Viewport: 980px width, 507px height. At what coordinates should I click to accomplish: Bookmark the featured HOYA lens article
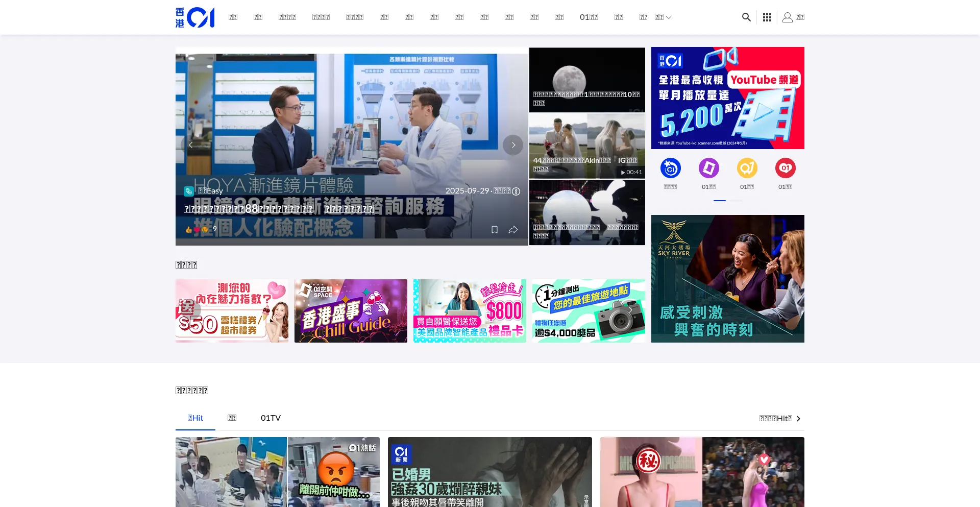(x=494, y=230)
